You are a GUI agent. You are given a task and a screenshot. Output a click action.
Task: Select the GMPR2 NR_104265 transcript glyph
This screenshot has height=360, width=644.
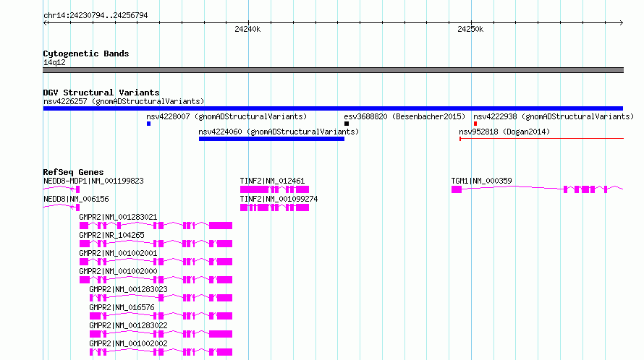tap(156, 244)
